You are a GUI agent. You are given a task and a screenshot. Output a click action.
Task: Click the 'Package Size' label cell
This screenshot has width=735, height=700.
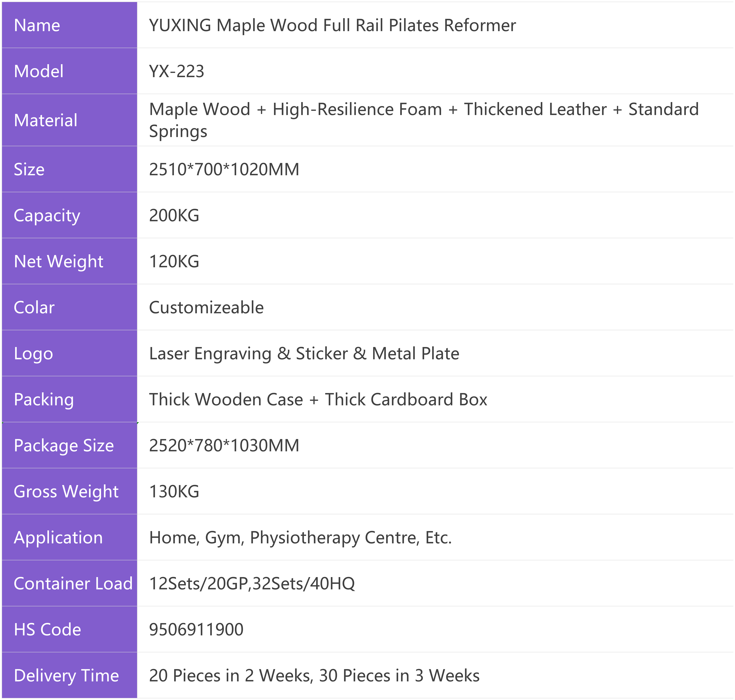69,445
